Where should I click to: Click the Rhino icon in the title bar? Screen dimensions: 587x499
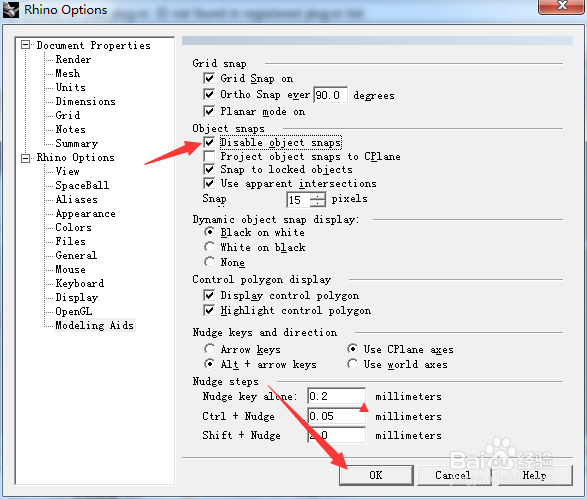pyautogui.click(x=10, y=9)
